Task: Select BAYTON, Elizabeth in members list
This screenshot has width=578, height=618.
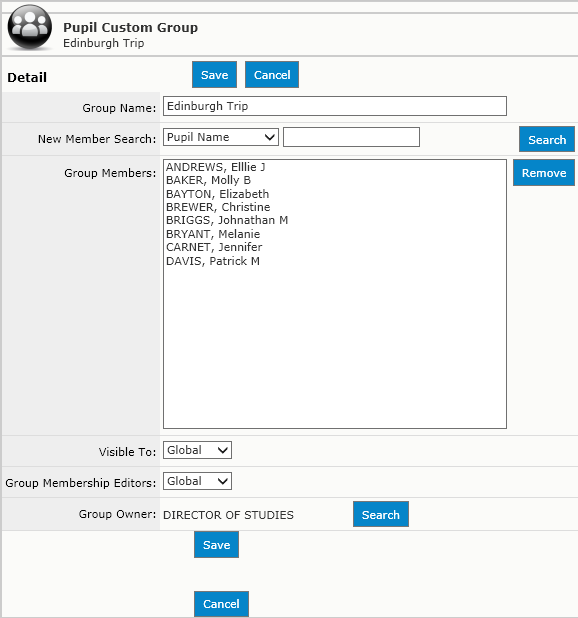Action: pos(217,194)
